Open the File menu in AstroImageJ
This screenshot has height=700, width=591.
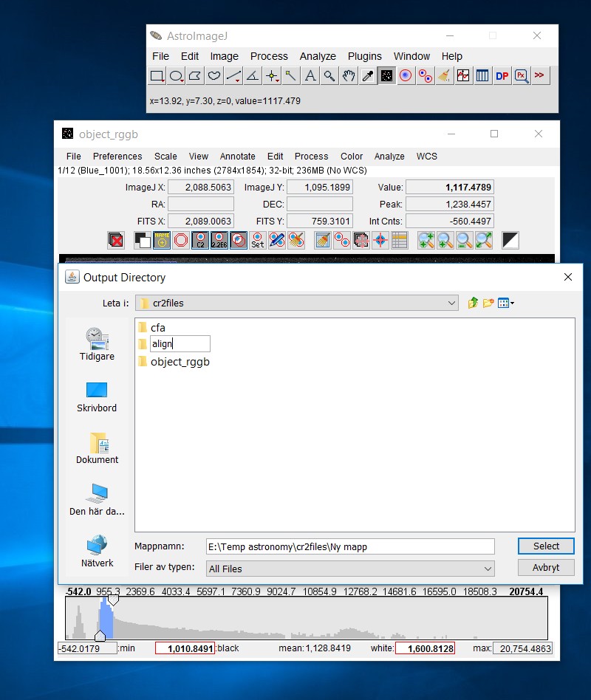160,56
